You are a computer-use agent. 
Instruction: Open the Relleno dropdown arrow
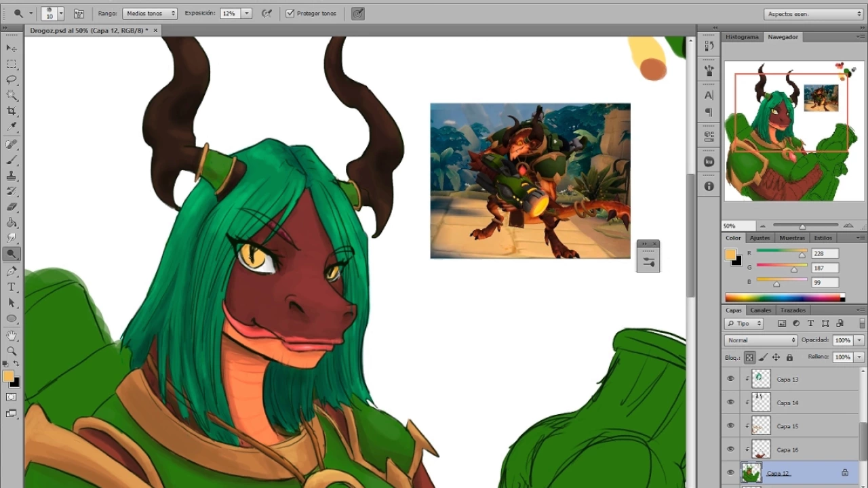859,357
